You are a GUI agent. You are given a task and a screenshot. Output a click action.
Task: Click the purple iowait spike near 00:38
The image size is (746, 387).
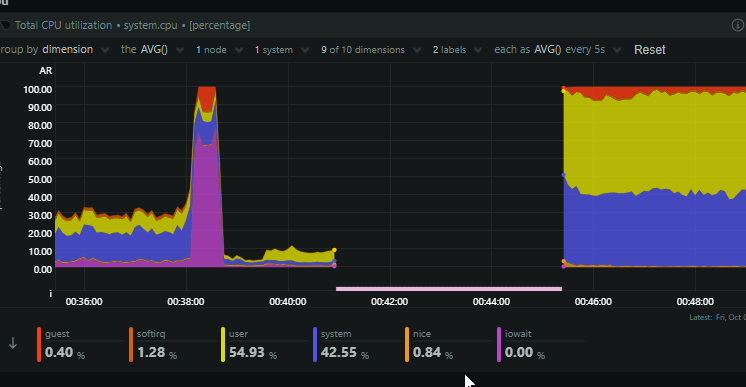[207, 205]
